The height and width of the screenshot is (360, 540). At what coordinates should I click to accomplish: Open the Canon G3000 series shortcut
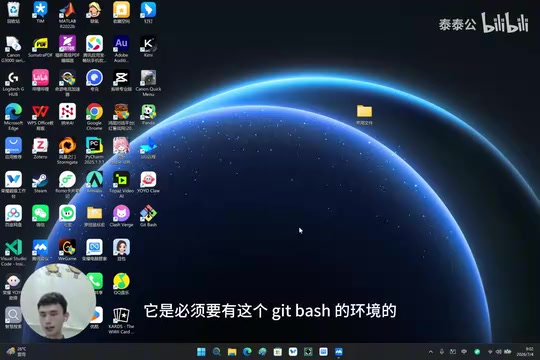click(x=13, y=49)
